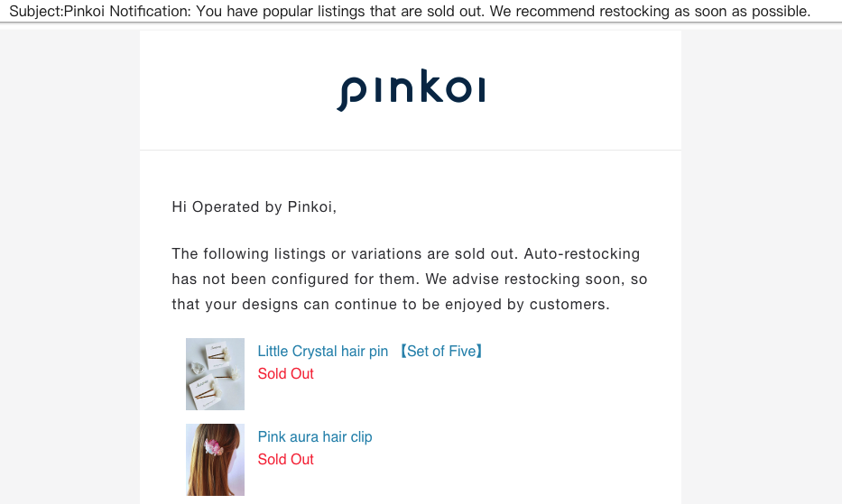Click the Pinkoi logo in the header

[x=411, y=89]
